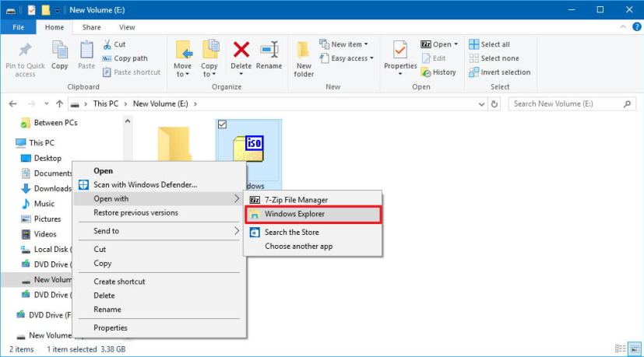Select 7-Zip File Manager option
This screenshot has height=357, width=644.
click(296, 200)
